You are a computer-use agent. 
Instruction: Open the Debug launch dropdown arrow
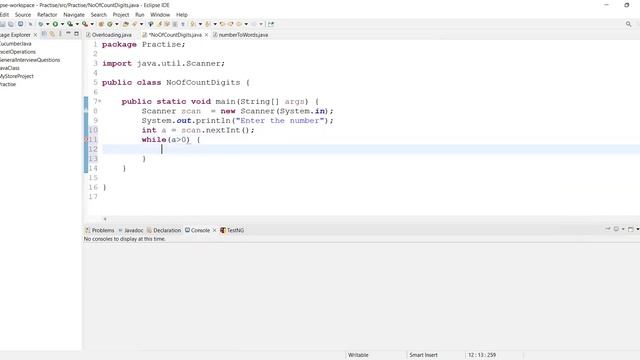point(48,24)
